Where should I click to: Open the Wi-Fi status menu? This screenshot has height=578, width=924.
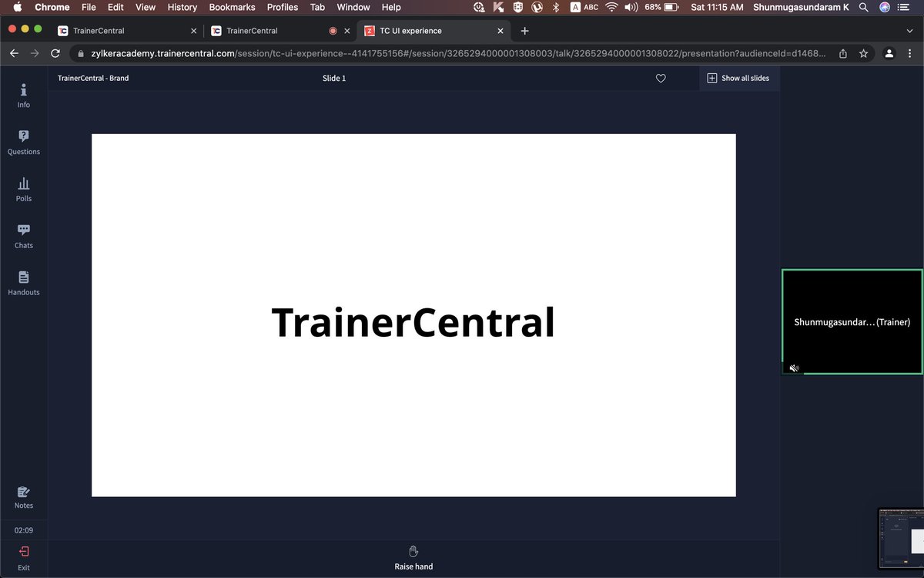(612, 7)
